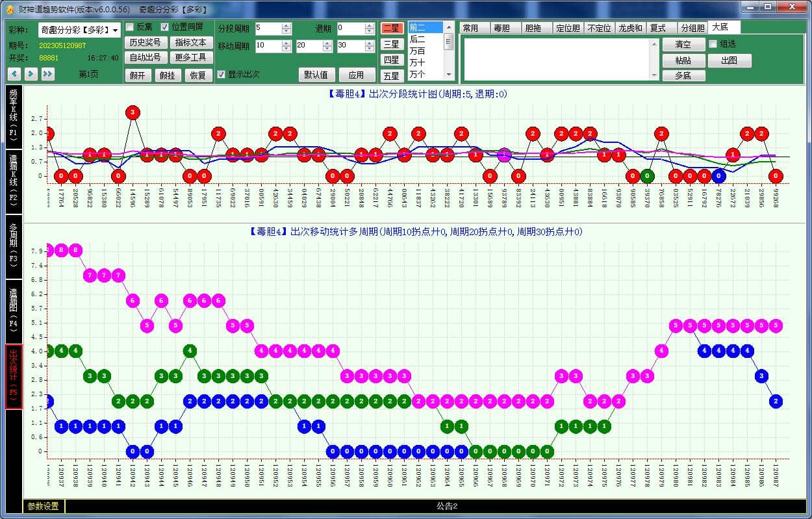Open the 多周期 (F3) side panel
Image resolution: width=812 pixels, height=519 pixels.
[x=13, y=246]
